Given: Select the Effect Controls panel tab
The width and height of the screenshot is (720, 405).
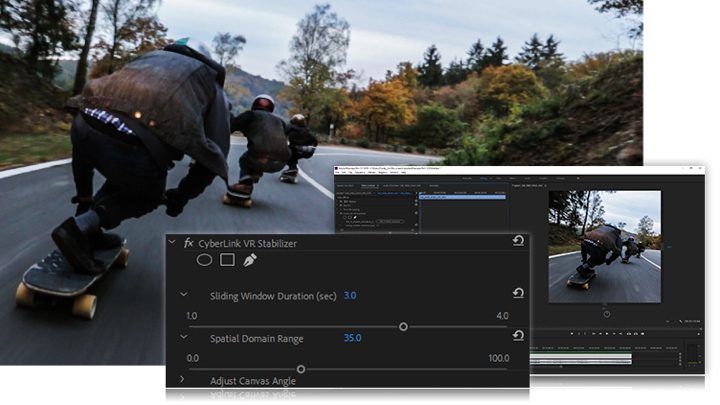Looking at the screenshot, I should [x=368, y=186].
